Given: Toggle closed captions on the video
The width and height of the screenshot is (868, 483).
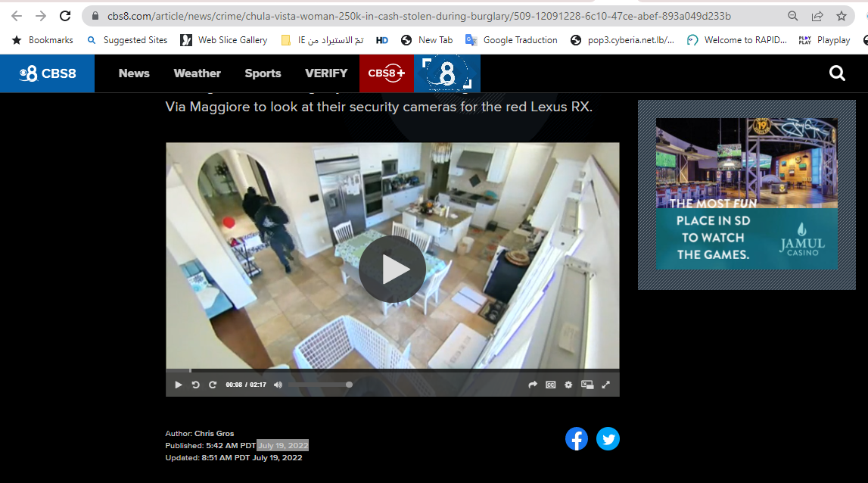Looking at the screenshot, I should pos(551,385).
